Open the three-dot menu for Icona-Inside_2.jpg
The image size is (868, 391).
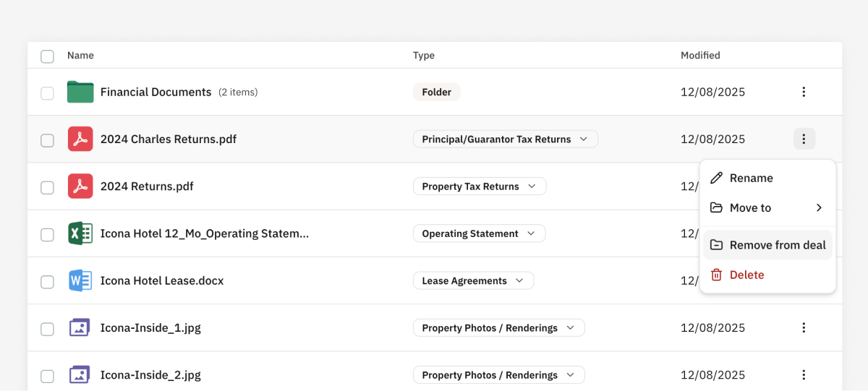(x=804, y=374)
